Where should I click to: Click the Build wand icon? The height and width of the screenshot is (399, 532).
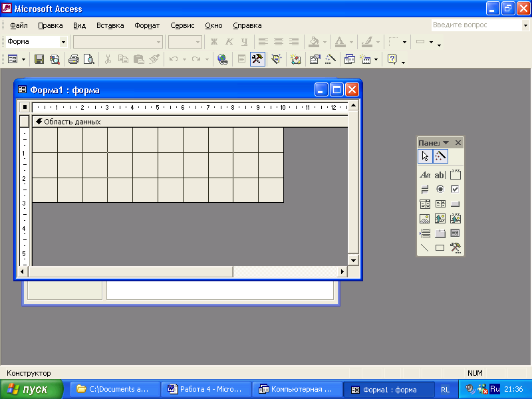pos(331,59)
